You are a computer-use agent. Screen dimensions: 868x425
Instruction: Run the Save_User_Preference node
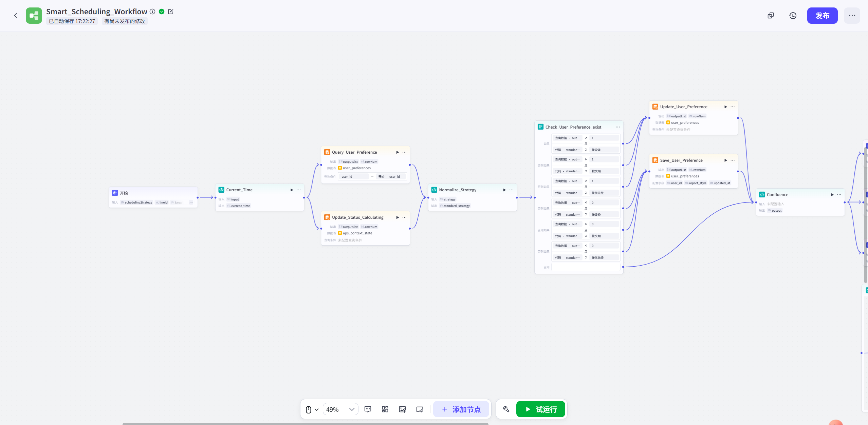point(726,160)
